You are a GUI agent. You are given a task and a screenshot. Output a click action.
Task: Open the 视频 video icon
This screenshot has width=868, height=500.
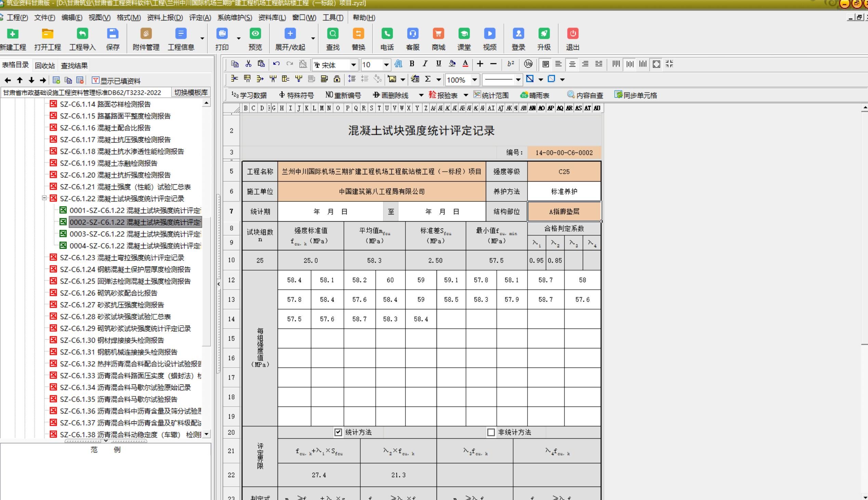(x=490, y=34)
